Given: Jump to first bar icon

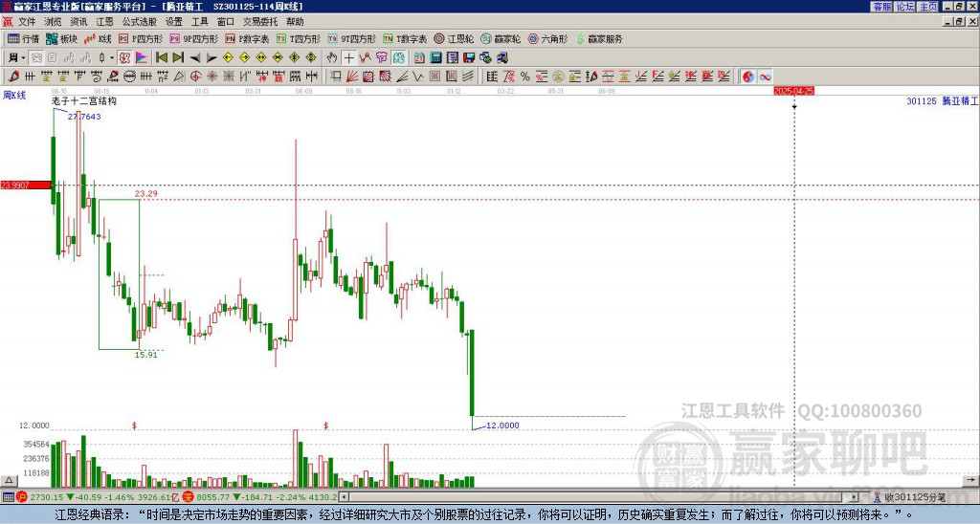Looking at the screenshot, I should 161,58.
